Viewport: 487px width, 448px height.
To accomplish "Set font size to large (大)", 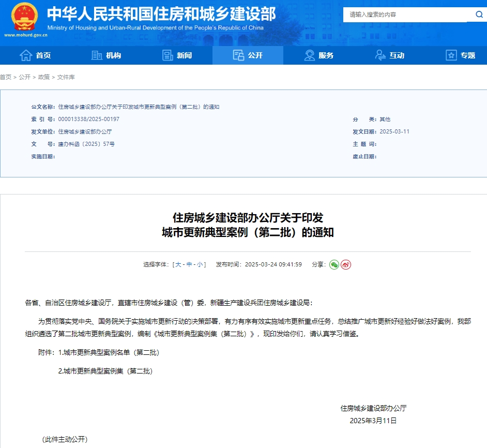I will (x=178, y=264).
